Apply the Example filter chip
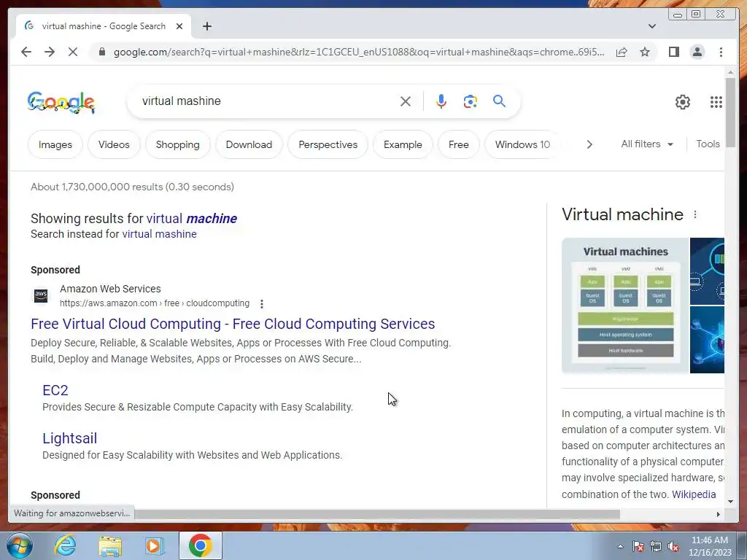This screenshot has height=560, width=747. pos(403,144)
